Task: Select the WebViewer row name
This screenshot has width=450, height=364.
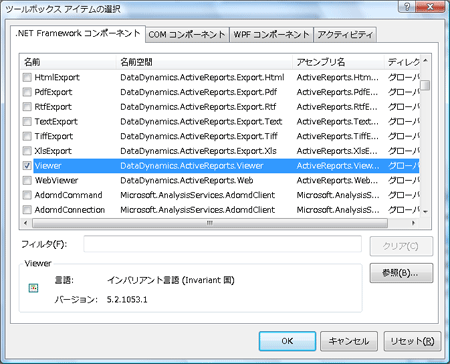Action: pos(56,180)
